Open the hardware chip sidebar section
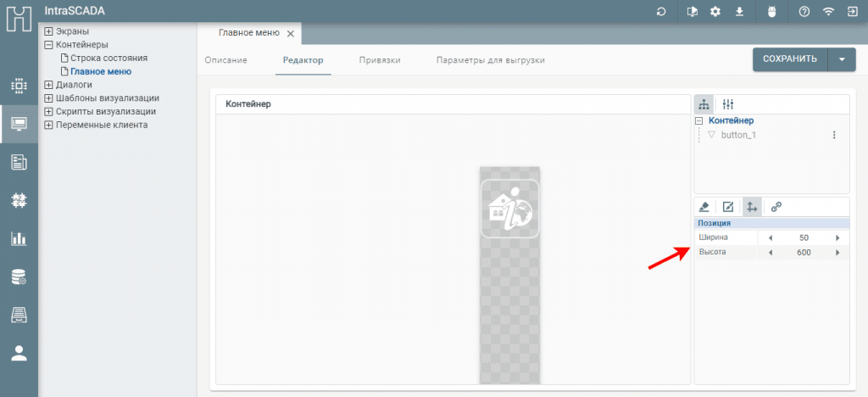The width and height of the screenshot is (868, 397). click(19, 86)
